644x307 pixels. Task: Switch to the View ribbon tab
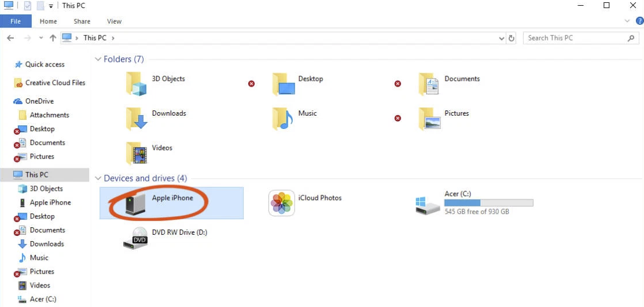coord(114,21)
